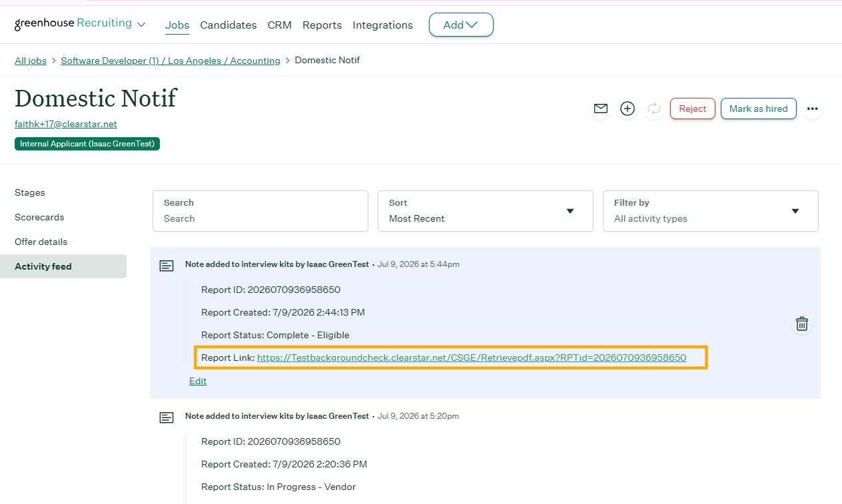Image resolution: width=842 pixels, height=504 pixels.
Task: Go to the Jobs tab
Action: coord(177,25)
